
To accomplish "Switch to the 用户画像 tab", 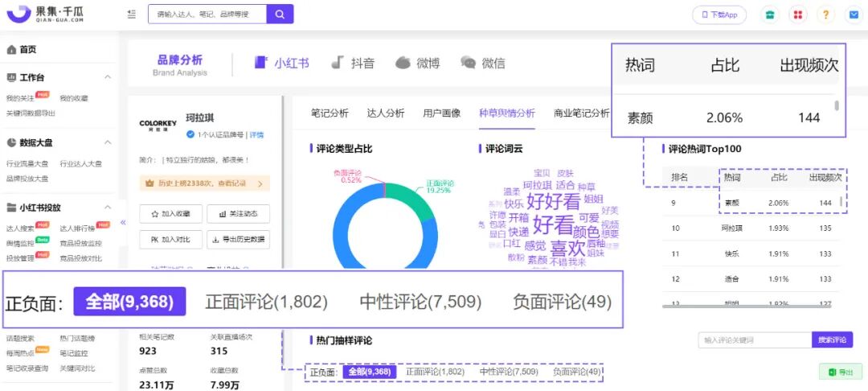I will click(x=442, y=113).
